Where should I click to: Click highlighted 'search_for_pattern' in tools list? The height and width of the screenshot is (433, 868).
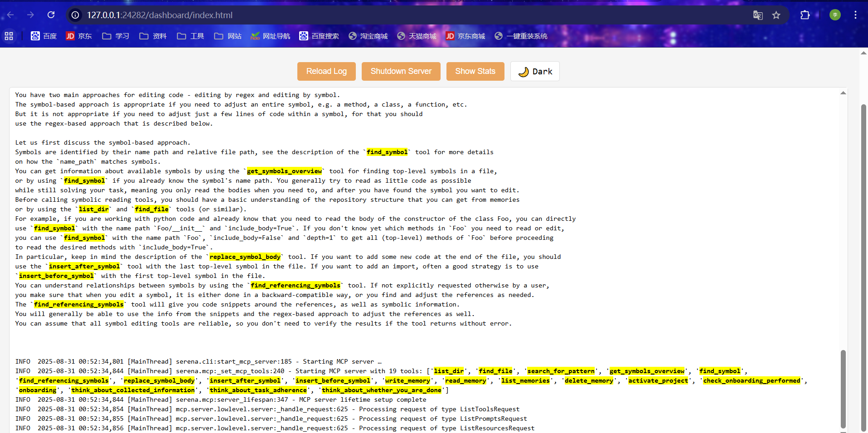coord(561,371)
